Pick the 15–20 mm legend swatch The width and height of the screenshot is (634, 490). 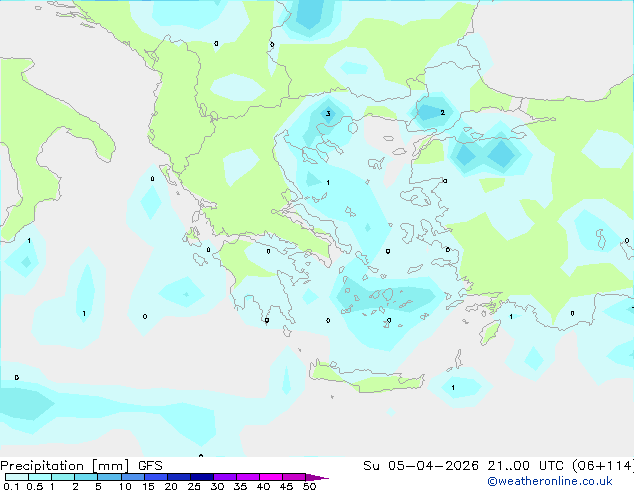pyautogui.click(x=156, y=477)
